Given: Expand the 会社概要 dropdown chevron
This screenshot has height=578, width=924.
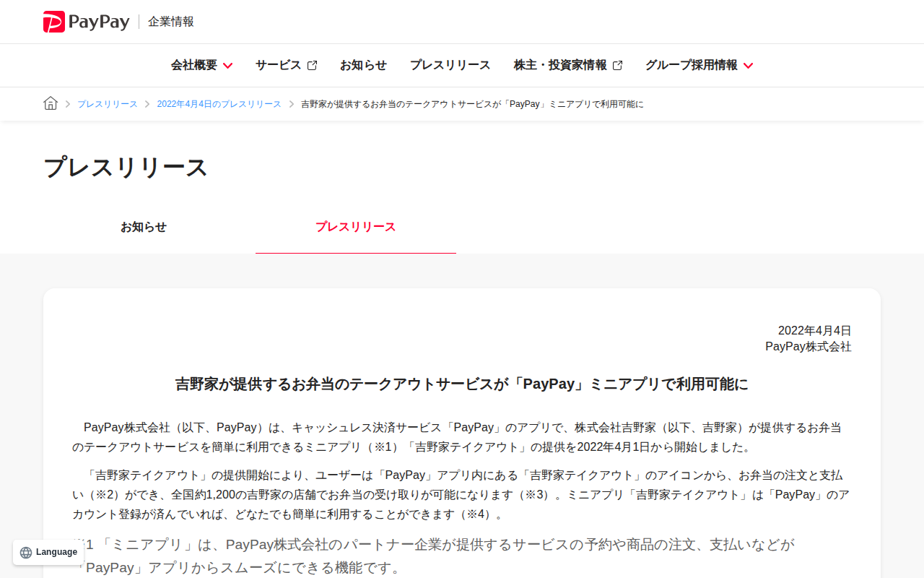Looking at the screenshot, I should click(x=227, y=66).
